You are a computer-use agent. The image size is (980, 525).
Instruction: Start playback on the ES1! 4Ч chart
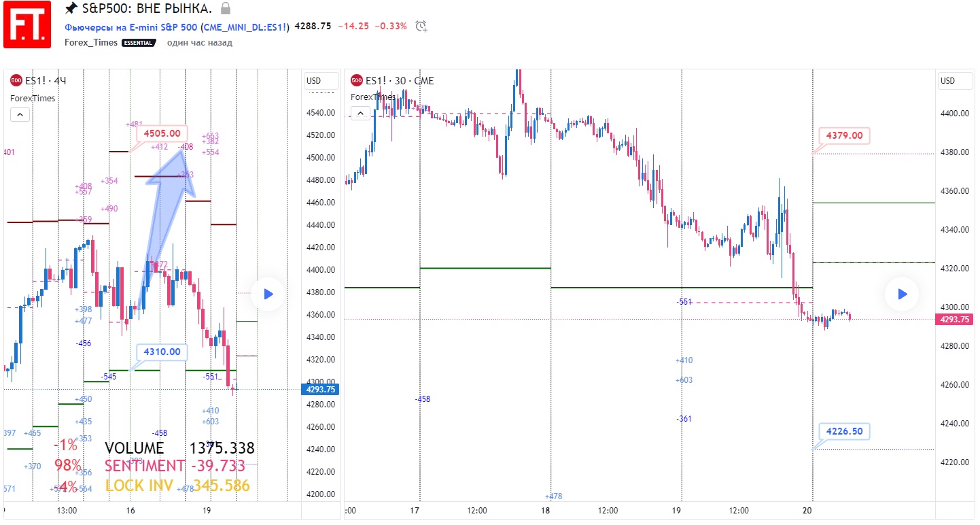coord(268,294)
